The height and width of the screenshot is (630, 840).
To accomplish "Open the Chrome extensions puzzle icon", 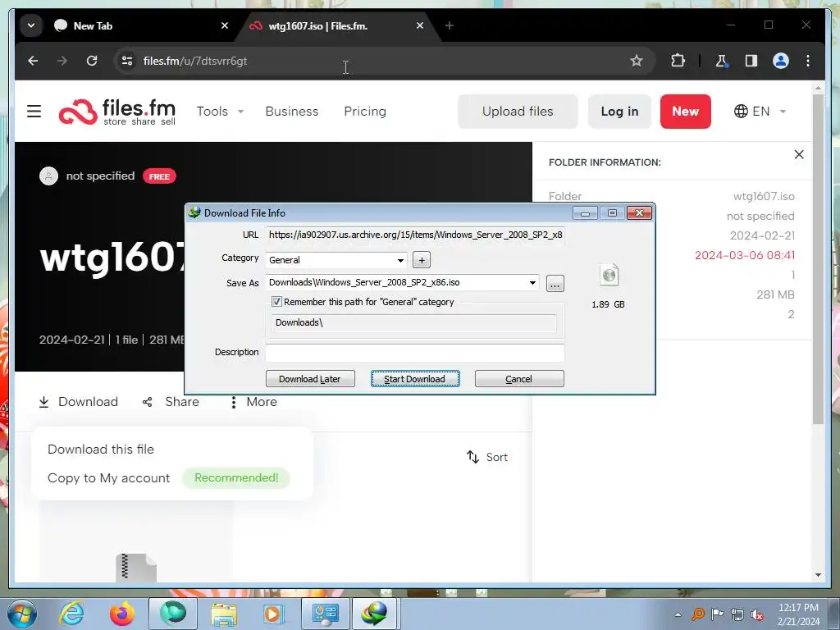I will (x=678, y=61).
